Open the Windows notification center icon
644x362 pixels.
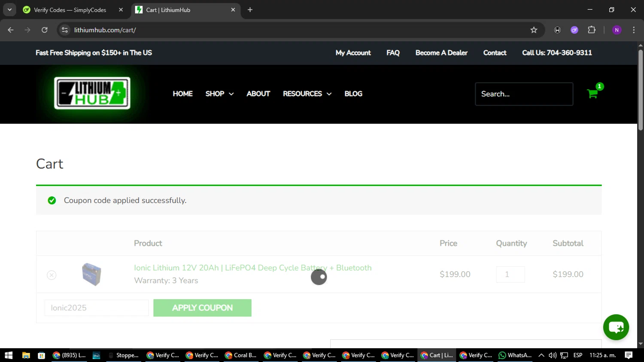[629, 355]
